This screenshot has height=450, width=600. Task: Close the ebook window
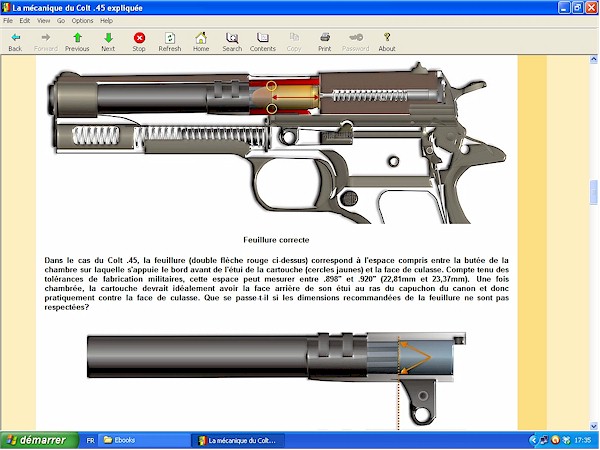[x=591, y=8]
